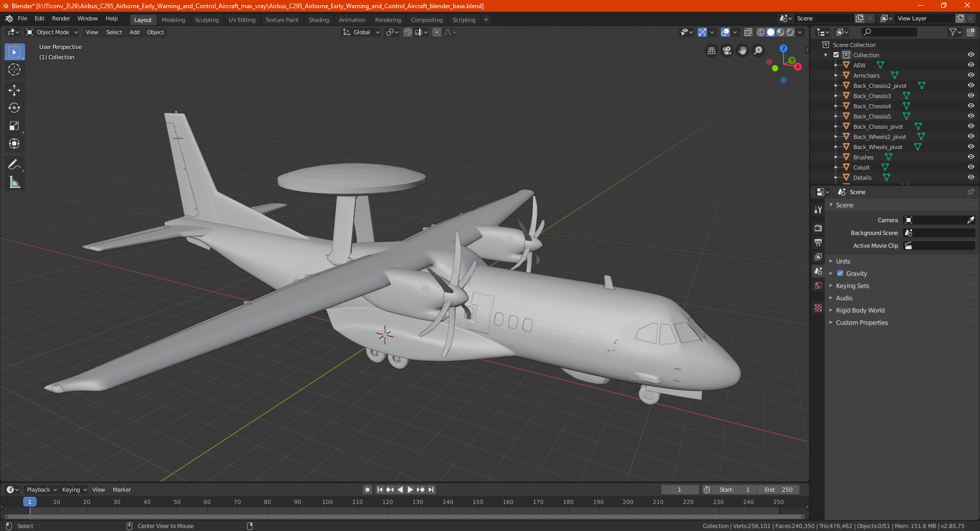The height and width of the screenshot is (531, 980).
Task: Click the timeline End frame field
Action: click(778, 490)
